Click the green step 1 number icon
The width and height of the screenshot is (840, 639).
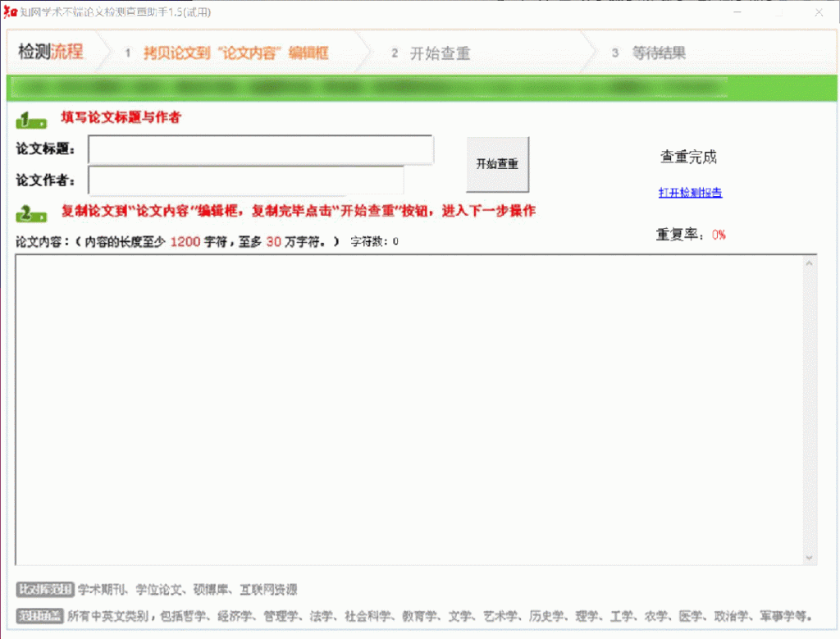click(x=31, y=120)
